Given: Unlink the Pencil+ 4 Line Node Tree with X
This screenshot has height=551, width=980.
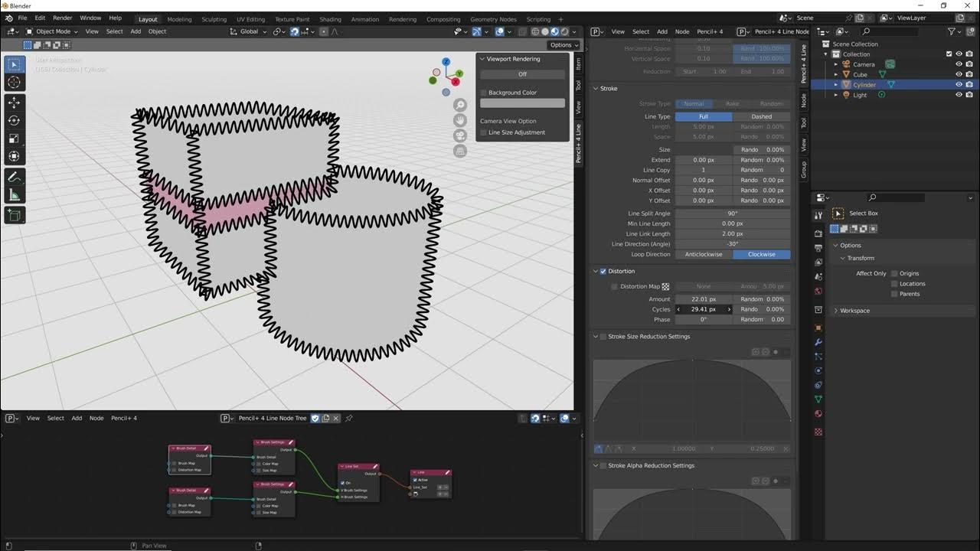Looking at the screenshot, I should tap(337, 419).
